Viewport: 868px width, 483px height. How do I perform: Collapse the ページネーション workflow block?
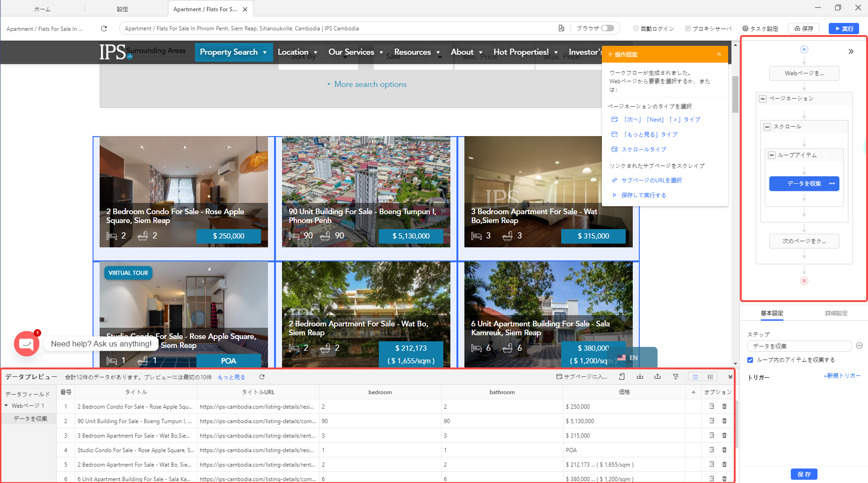763,99
